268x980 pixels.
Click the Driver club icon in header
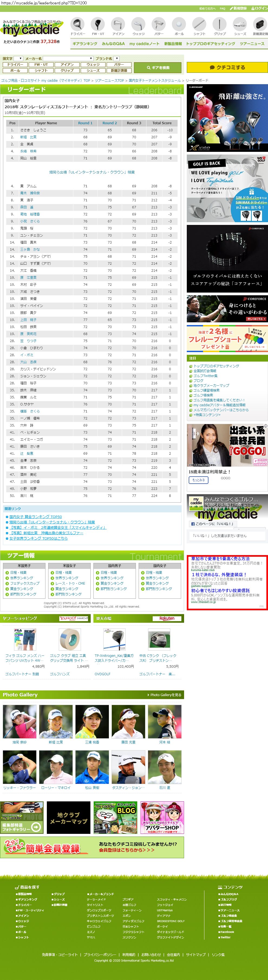click(x=78, y=25)
